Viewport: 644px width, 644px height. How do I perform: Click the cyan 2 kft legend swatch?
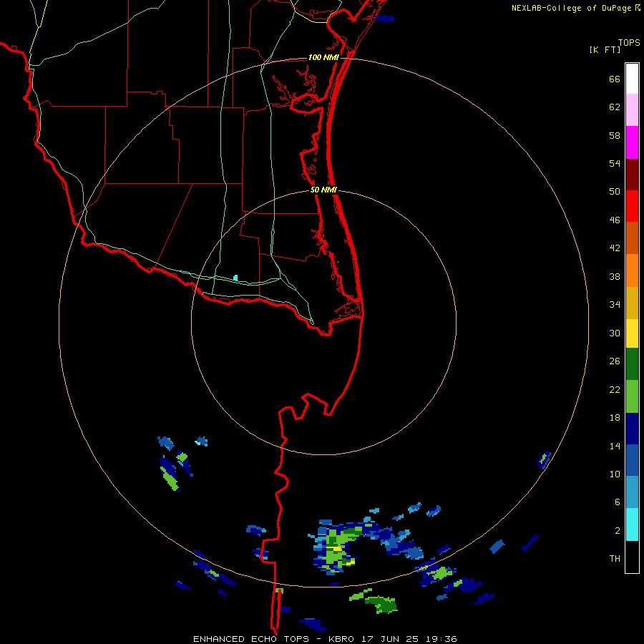coord(632,525)
